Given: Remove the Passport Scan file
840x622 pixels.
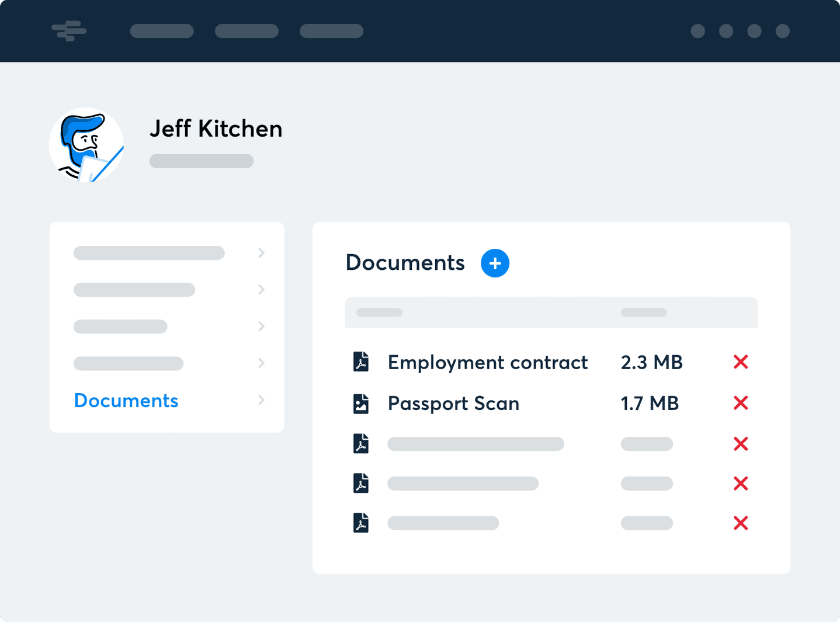Looking at the screenshot, I should (x=741, y=403).
